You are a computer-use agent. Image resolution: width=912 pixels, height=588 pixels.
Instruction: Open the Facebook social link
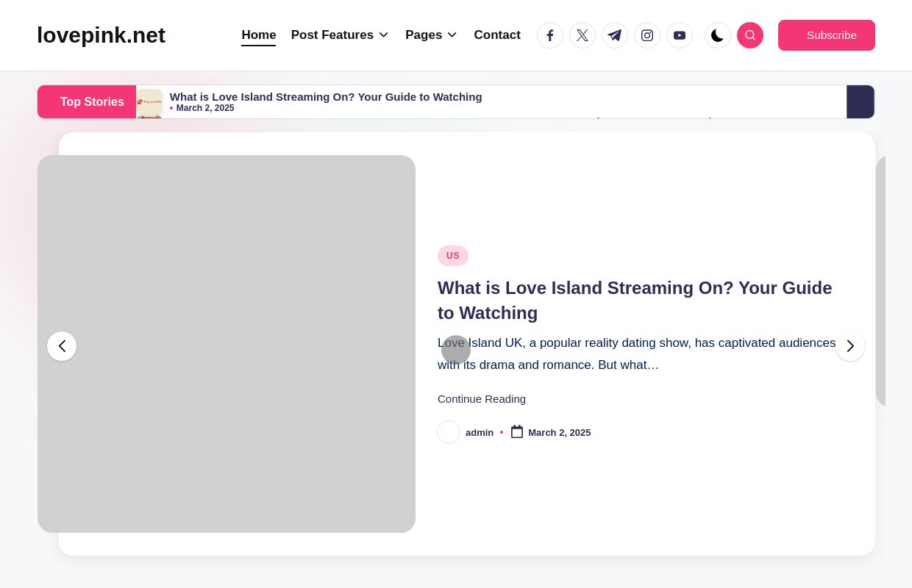pyautogui.click(x=550, y=35)
